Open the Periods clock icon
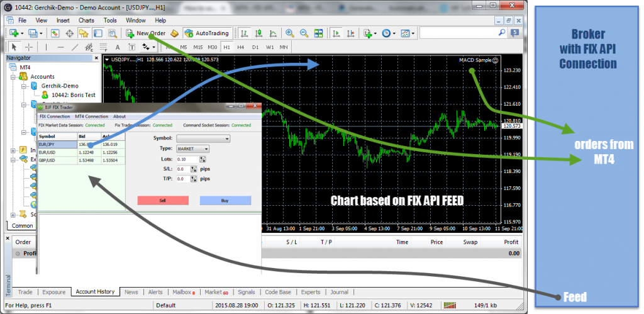This screenshot has height=314, width=644. coord(386,33)
